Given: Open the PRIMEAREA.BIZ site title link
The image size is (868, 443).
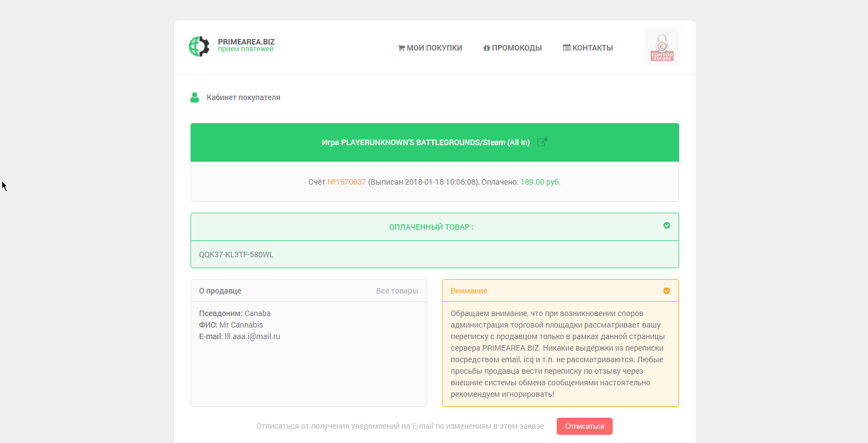Looking at the screenshot, I should 246,42.
